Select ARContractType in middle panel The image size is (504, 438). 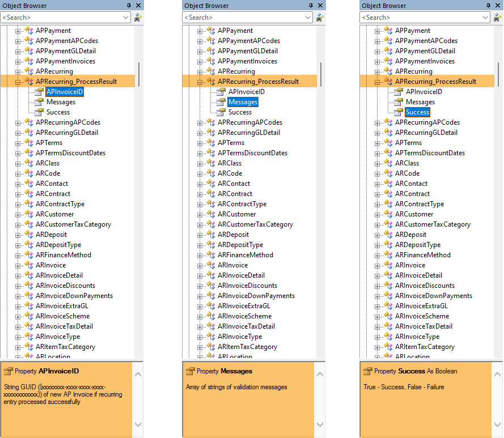242,204
